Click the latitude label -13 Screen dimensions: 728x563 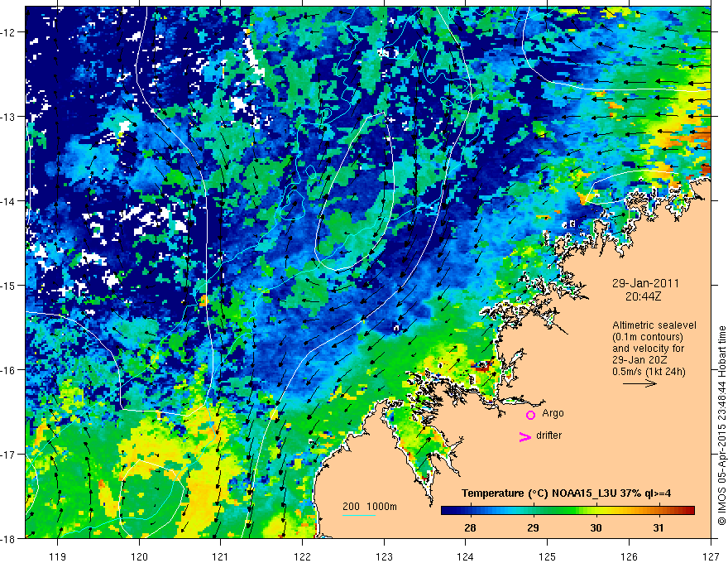9,117
